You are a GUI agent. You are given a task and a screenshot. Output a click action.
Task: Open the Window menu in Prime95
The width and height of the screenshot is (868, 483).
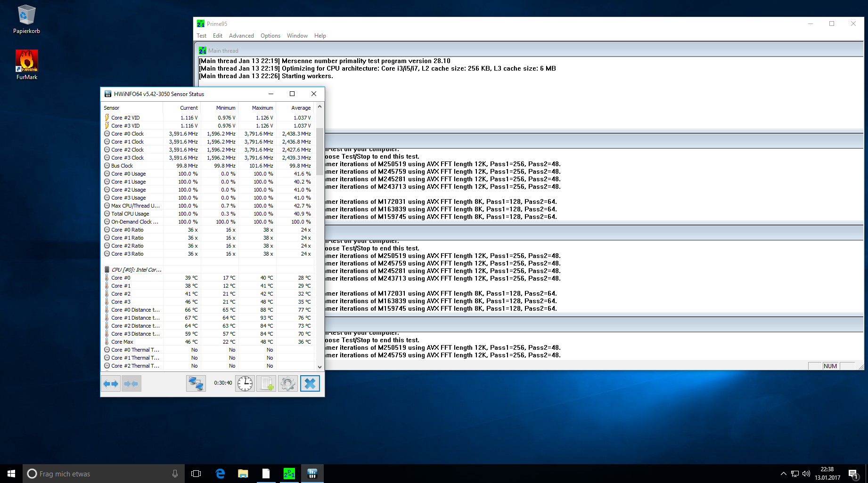(297, 36)
